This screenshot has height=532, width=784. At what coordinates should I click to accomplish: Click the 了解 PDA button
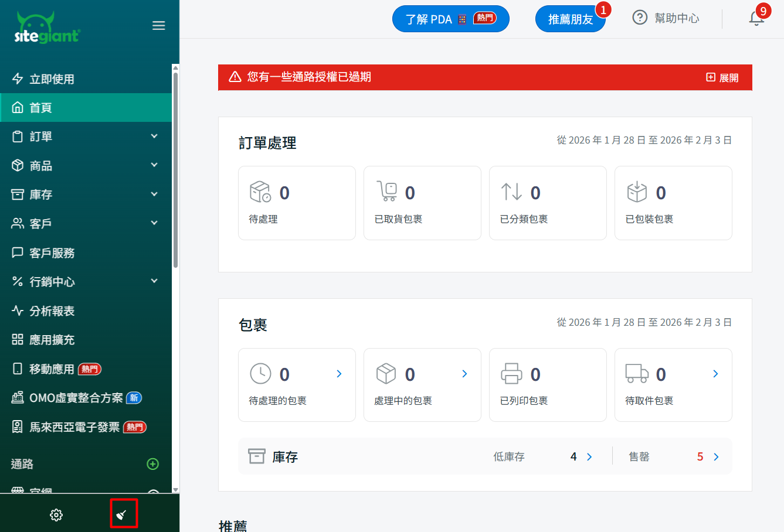[450, 19]
